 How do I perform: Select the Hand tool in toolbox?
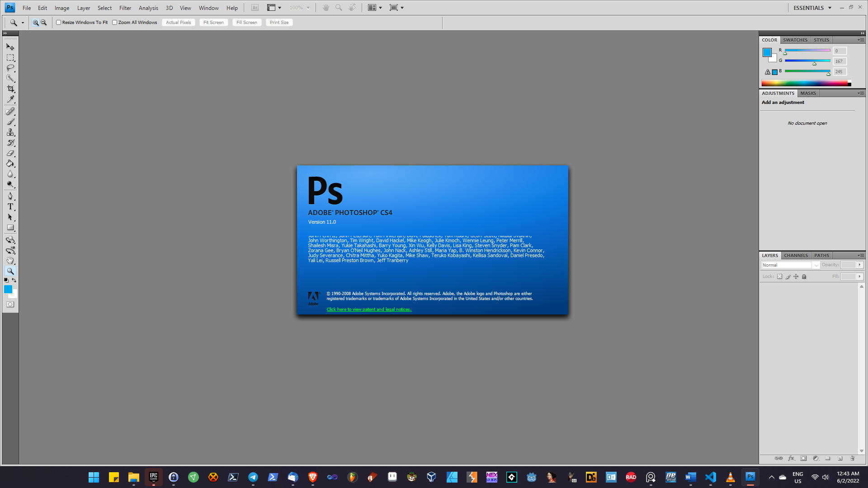click(10, 261)
